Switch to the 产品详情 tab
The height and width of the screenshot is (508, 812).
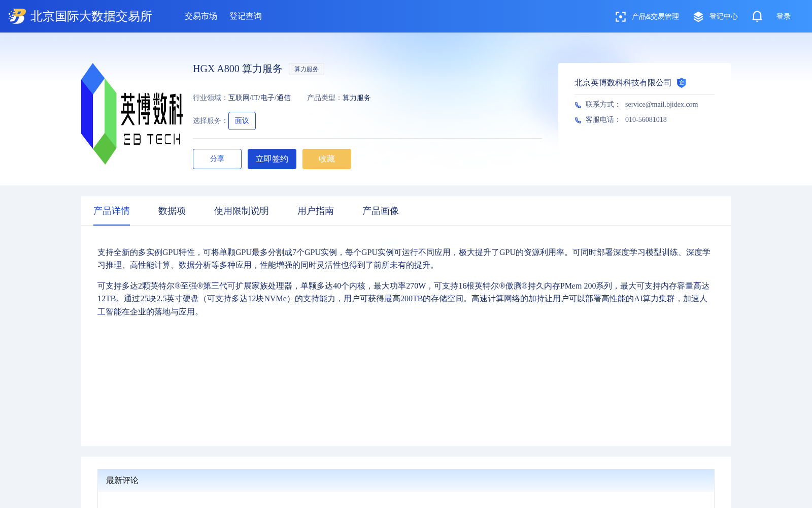[112, 211]
